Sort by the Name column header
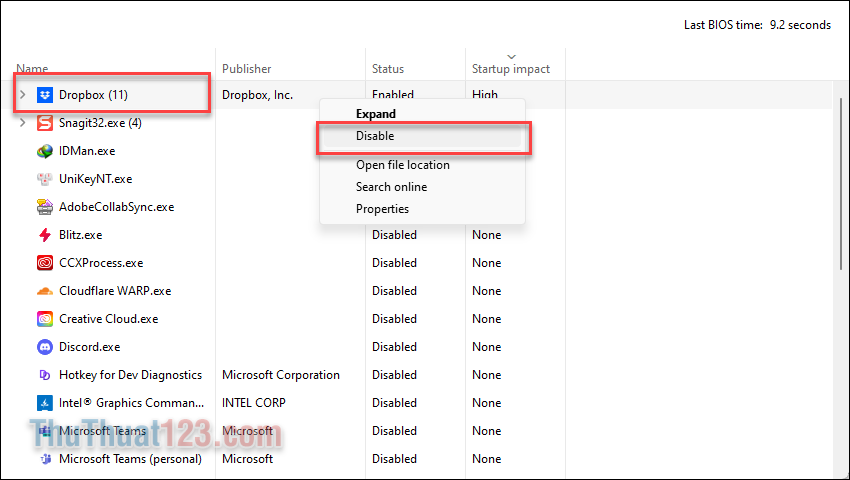This screenshot has height=480, width=850. point(32,69)
